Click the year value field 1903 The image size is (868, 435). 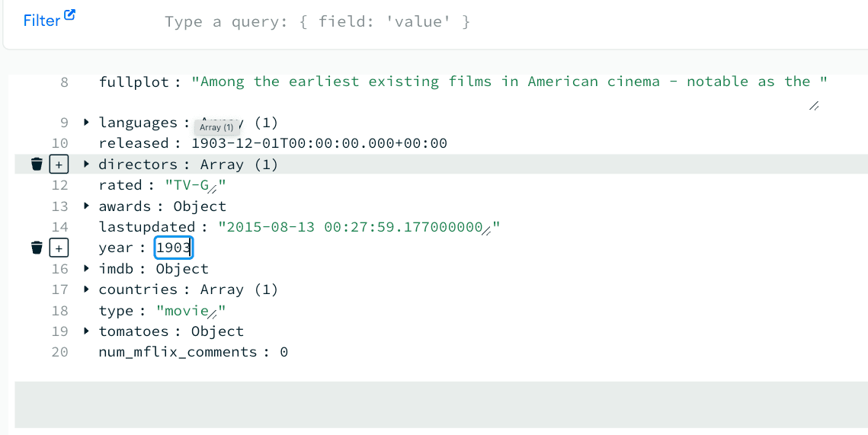tap(173, 248)
